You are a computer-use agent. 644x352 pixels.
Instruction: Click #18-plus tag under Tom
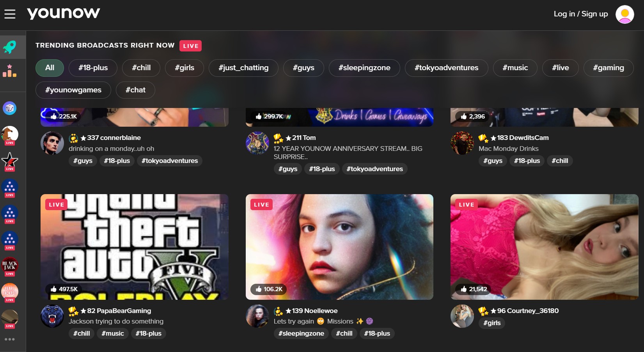pos(322,169)
